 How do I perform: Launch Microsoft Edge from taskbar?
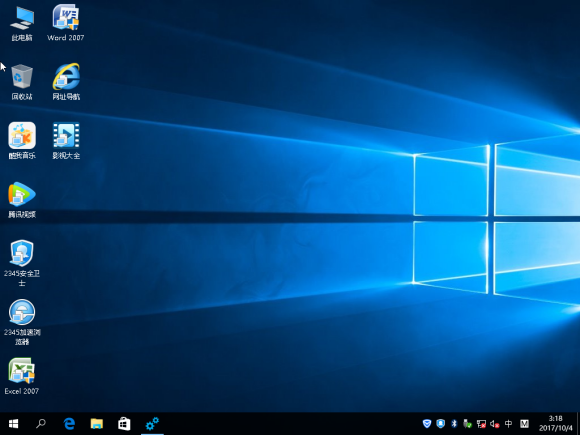[x=69, y=424]
